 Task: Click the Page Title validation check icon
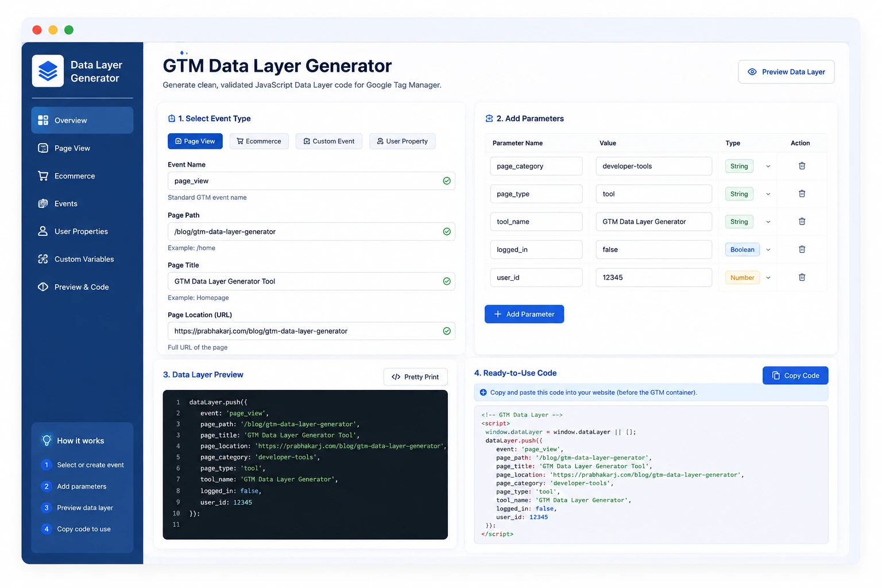[447, 281]
